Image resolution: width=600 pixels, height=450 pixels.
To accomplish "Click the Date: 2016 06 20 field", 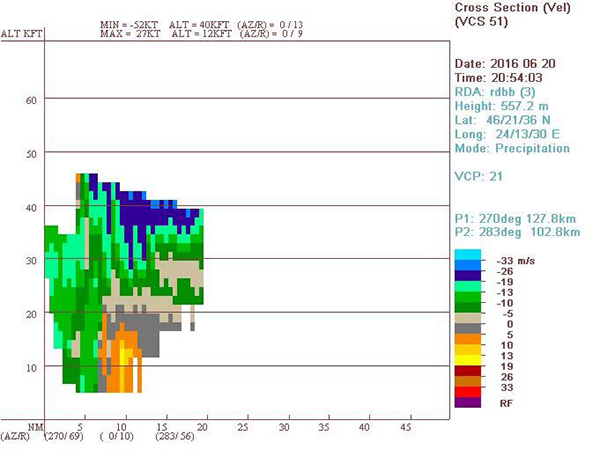I will 509,64.
